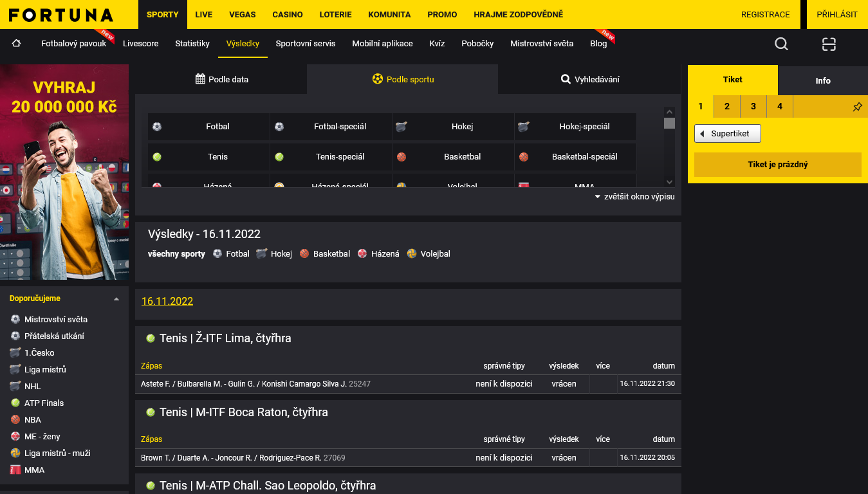Open Přátelská utkání in the sidebar
Viewport: 868px width, 494px height.
click(x=48, y=336)
